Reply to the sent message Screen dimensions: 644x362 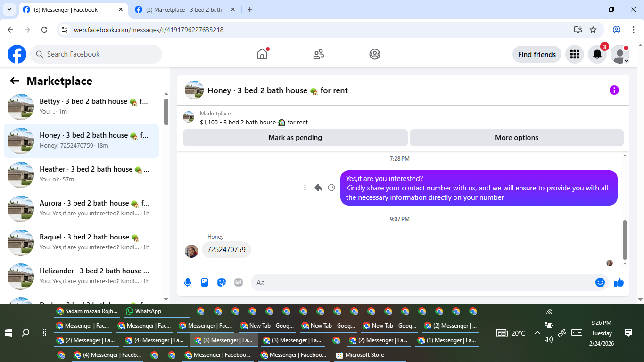coord(318,188)
